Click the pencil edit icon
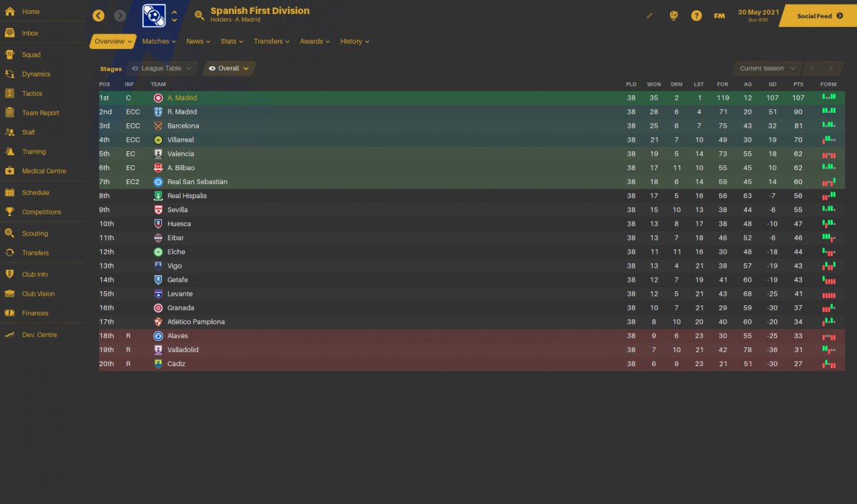 click(649, 15)
